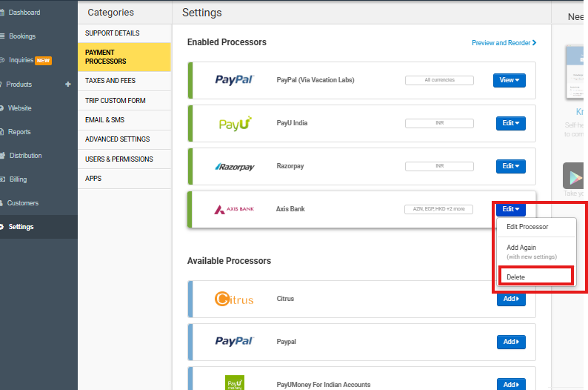588x390 pixels.
Task: Click the PayUMoney logo
Action: pyautogui.click(x=235, y=383)
